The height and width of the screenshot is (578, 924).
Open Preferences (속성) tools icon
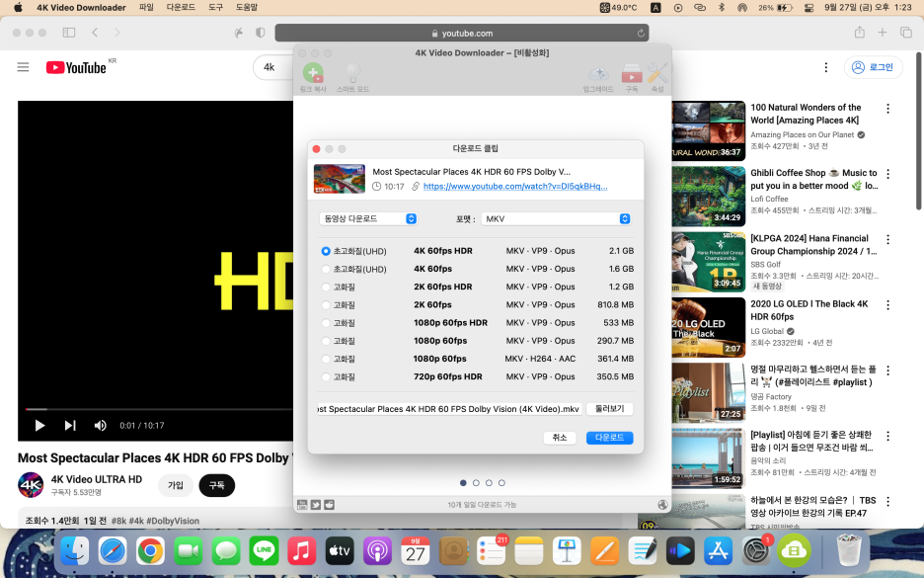point(657,74)
